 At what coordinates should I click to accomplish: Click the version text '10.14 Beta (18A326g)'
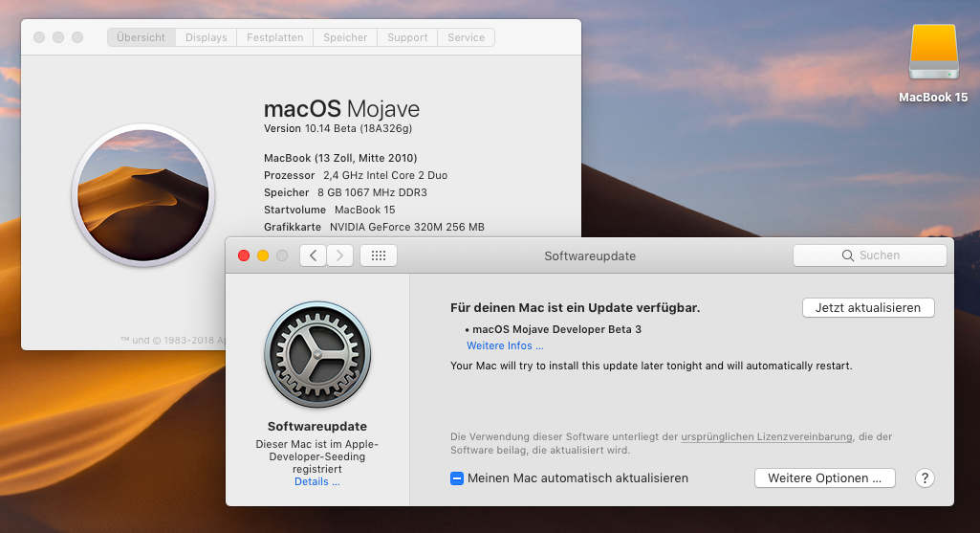click(x=359, y=128)
